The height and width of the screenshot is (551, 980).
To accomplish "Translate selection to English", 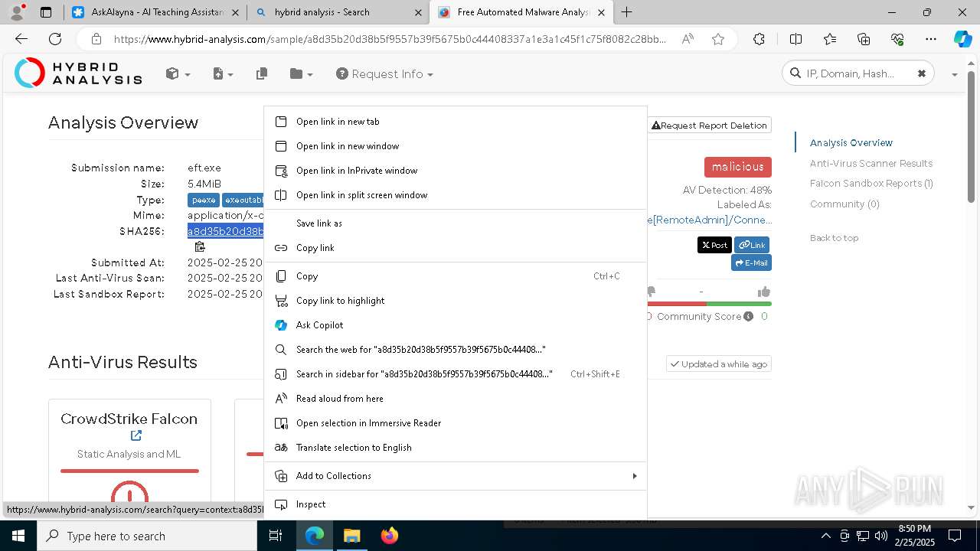I will 456,448.
